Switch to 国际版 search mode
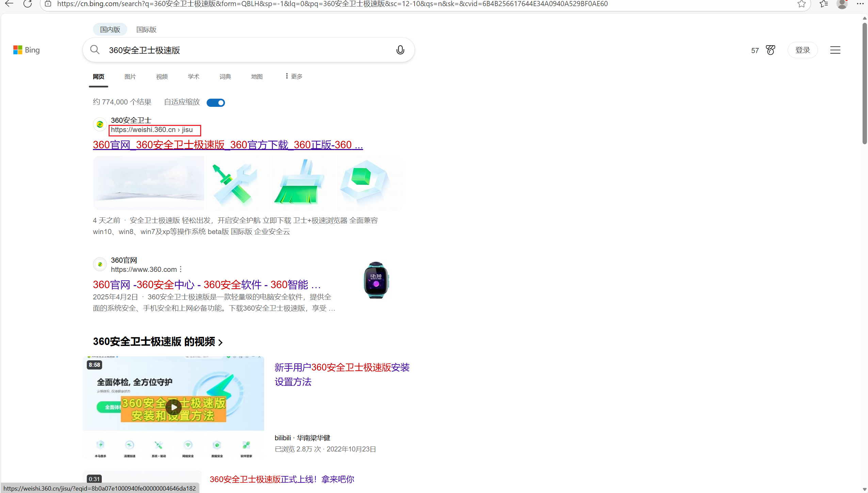 (x=146, y=30)
